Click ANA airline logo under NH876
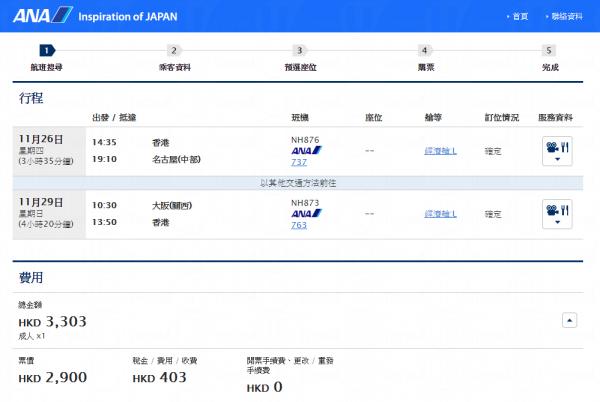The image size is (600, 402). (307, 151)
